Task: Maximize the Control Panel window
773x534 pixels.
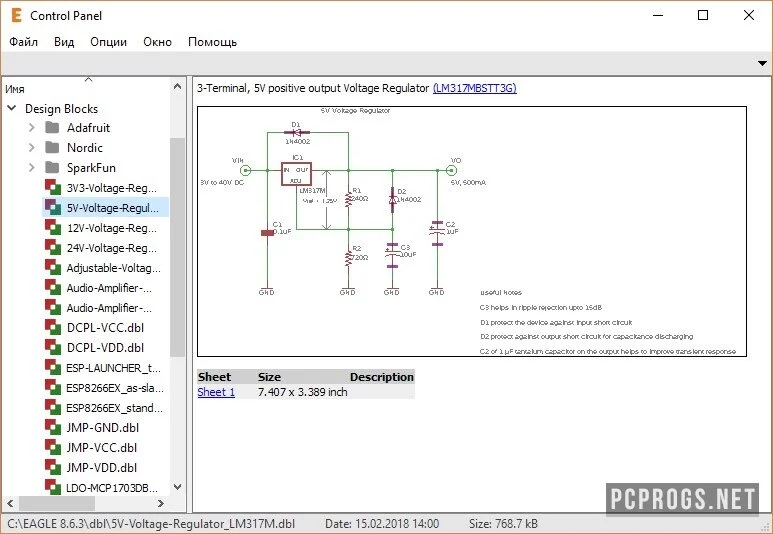Action: (x=703, y=15)
